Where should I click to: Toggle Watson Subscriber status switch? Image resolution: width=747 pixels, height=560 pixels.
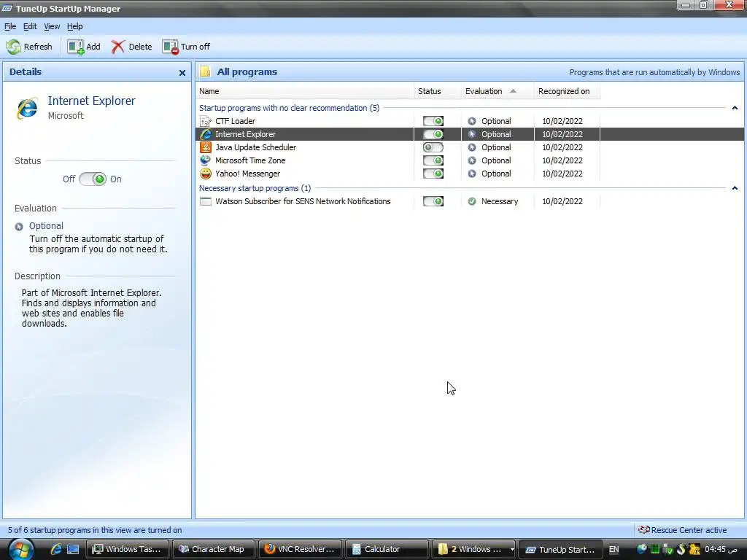[x=433, y=201]
